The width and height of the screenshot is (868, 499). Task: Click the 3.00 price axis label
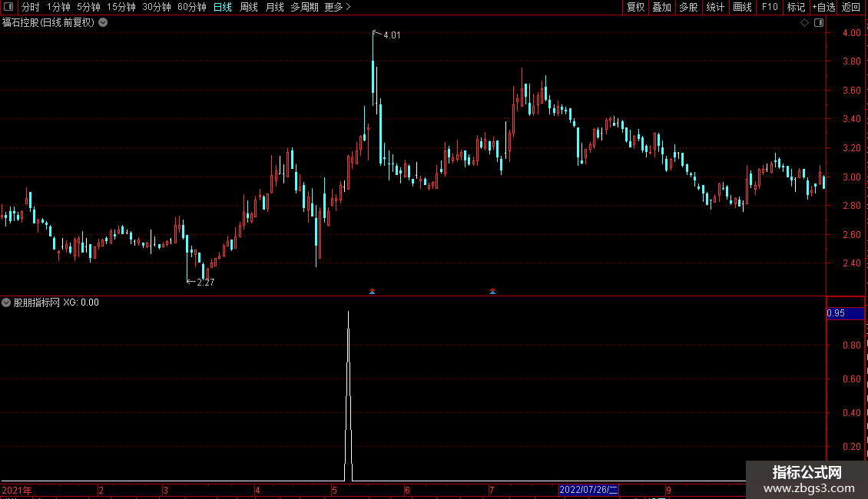tap(851, 177)
